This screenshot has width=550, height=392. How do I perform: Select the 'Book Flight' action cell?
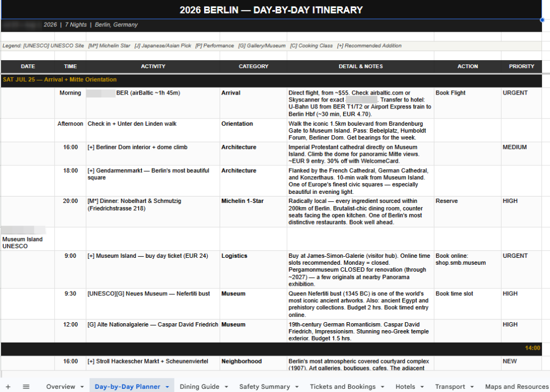coord(468,103)
